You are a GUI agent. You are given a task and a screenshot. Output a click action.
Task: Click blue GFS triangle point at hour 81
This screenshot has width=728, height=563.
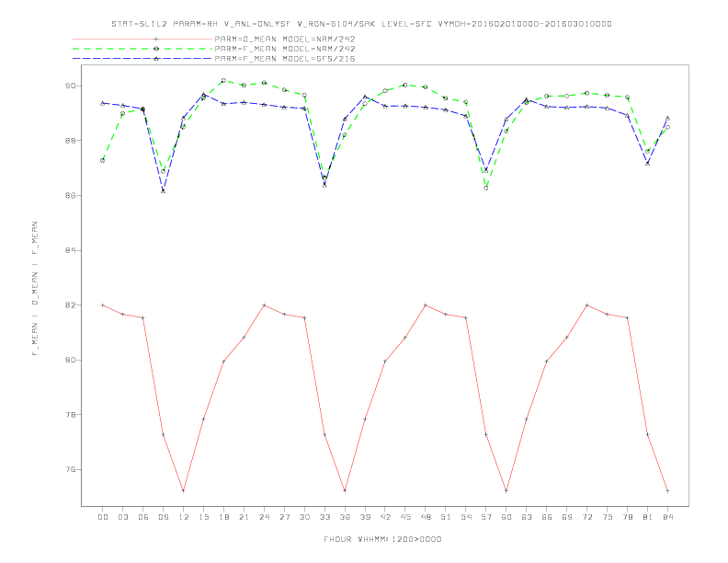tap(648, 163)
